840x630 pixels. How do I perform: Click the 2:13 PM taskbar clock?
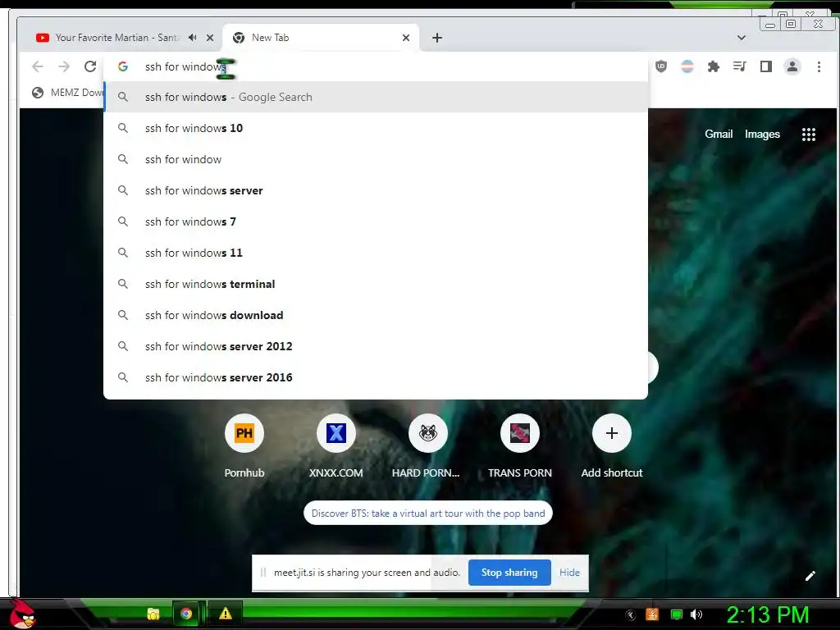767,614
